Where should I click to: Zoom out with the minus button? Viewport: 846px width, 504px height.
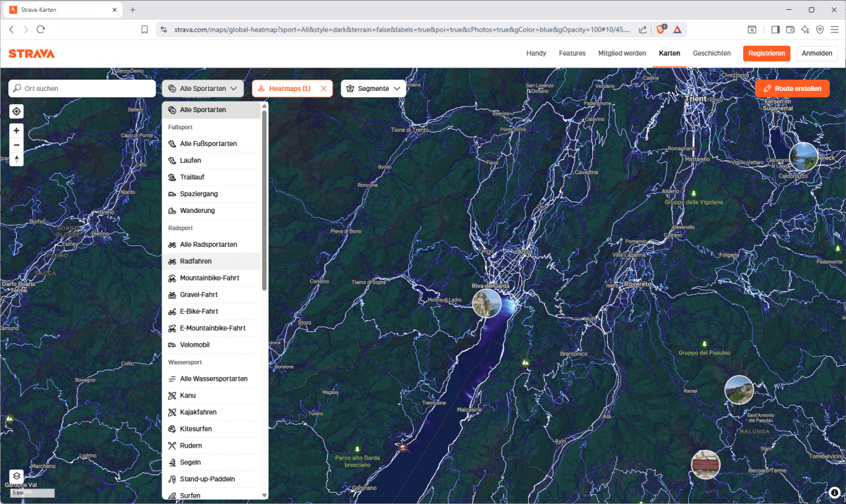[16, 145]
